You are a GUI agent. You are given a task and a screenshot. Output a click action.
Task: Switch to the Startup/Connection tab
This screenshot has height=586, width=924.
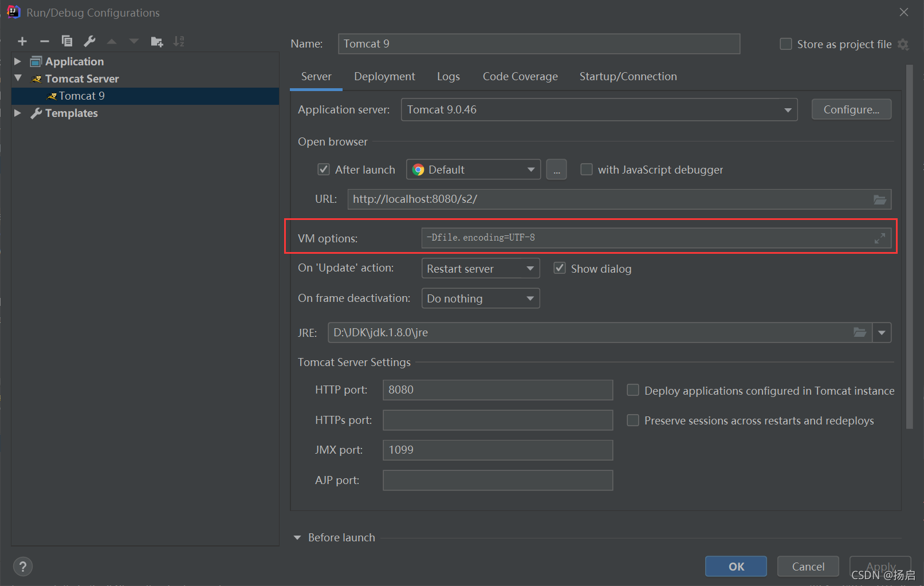point(628,76)
